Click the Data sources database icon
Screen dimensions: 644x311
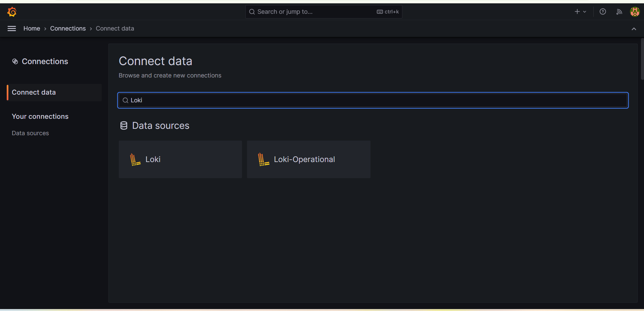pyautogui.click(x=124, y=125)
